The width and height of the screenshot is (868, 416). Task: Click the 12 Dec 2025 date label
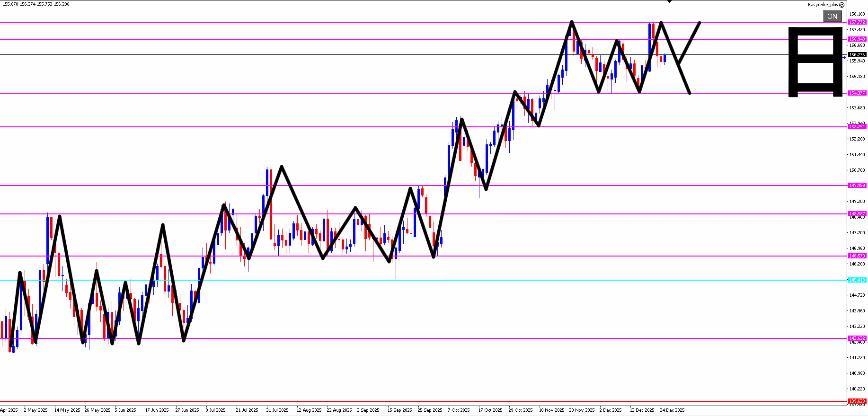pyautogui.click(x=642, y=410)
